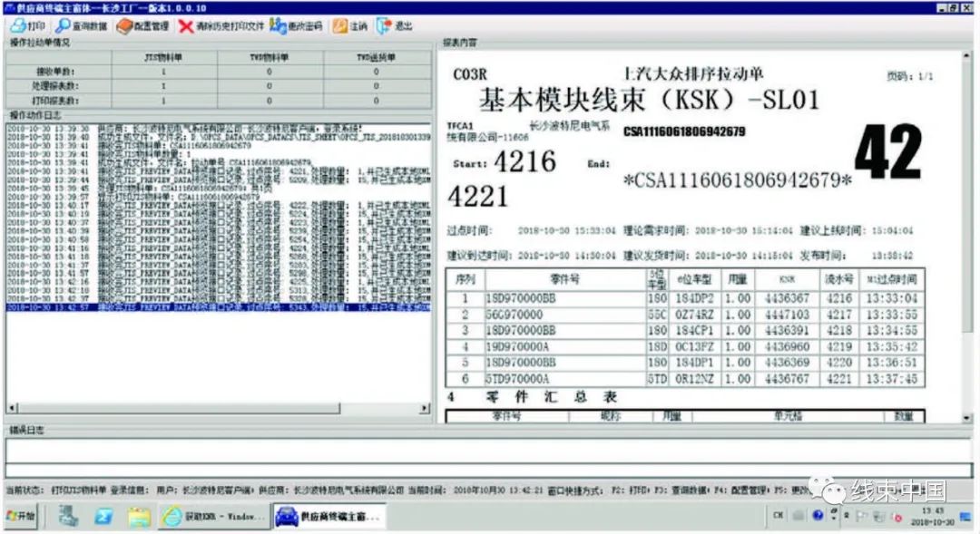Click KNR value 4436767
The width and height of the screenshot is (980, 534).
tap(787, 379)
